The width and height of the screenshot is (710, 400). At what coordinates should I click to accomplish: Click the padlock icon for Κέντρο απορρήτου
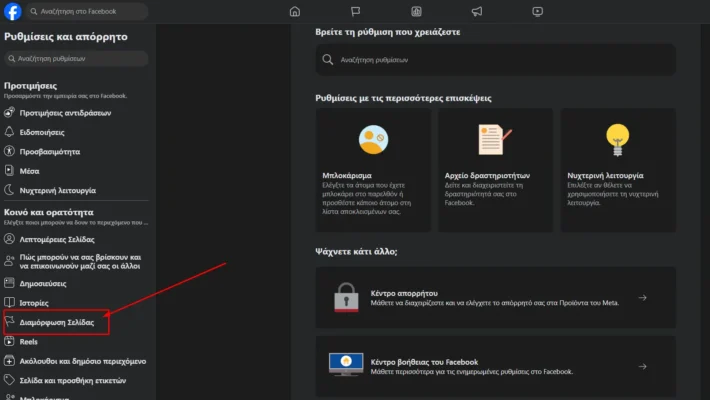tap(347, 297)
